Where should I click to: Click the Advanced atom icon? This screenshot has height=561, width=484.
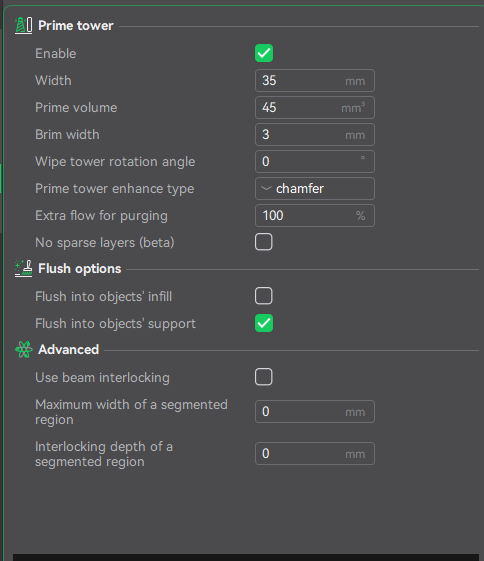point(24,350)
